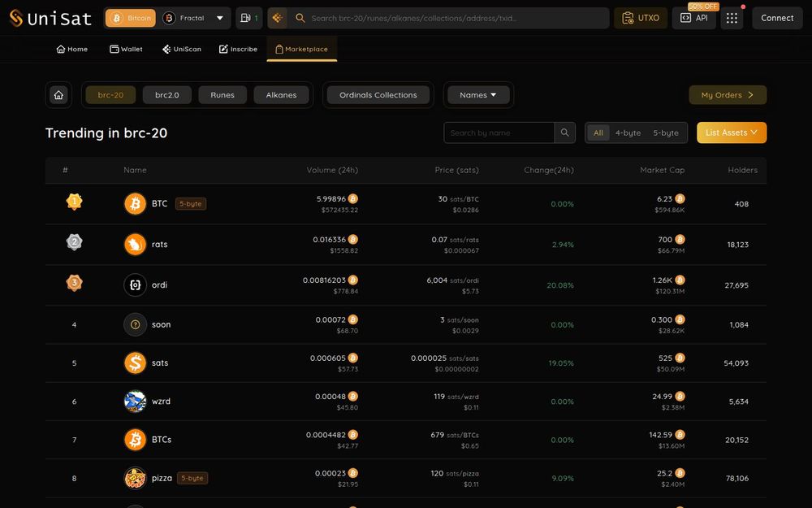Click the Price (sats) column header
Viewport: 812px width, 508px height.
[456, 170]
